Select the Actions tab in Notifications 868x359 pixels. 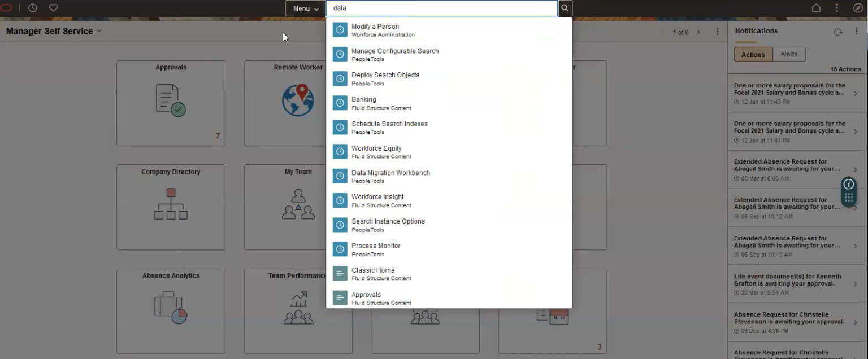[x=753, y=54]
